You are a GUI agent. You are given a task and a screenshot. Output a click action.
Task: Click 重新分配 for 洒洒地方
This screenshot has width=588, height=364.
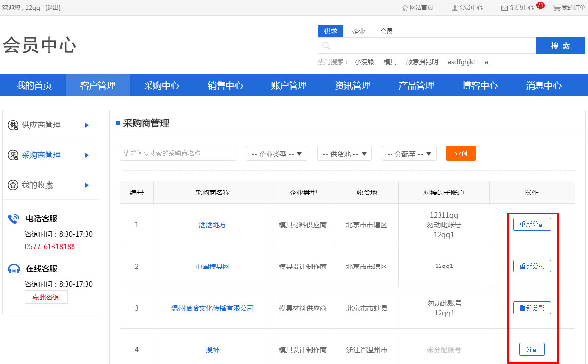tap(532, 224)
